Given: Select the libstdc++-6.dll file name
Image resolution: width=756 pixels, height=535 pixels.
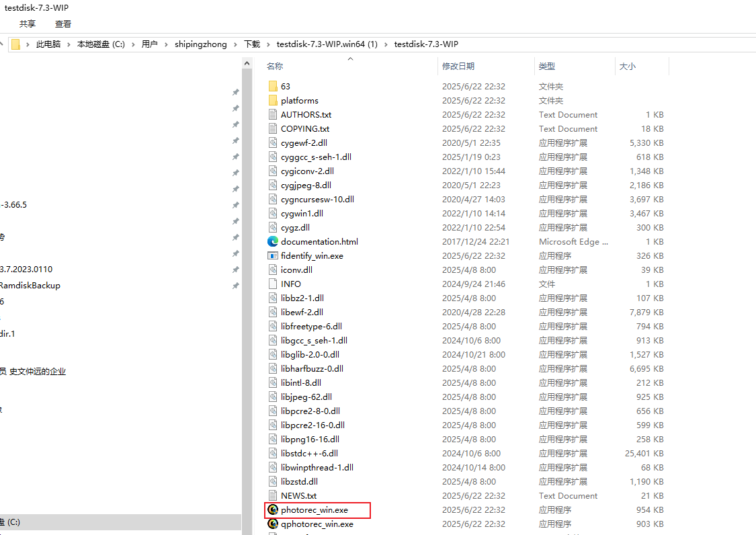Looking at the screenshot, I should click(x=310, y=454).
